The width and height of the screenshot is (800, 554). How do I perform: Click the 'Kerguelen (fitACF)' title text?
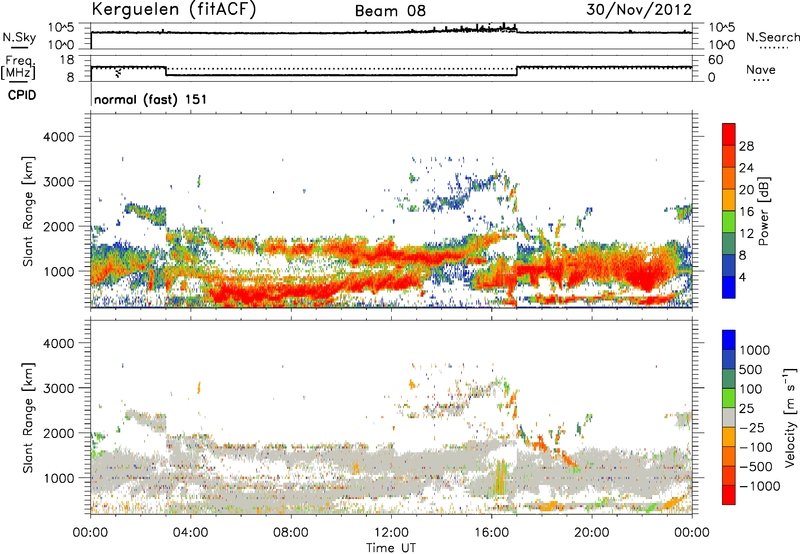coord(173,9)
